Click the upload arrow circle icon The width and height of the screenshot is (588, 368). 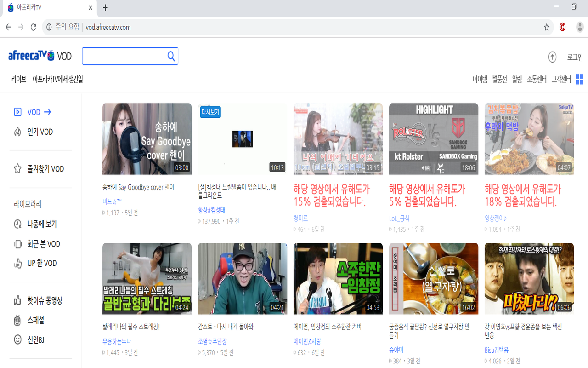pyautogui.click(x=552, y=57)
